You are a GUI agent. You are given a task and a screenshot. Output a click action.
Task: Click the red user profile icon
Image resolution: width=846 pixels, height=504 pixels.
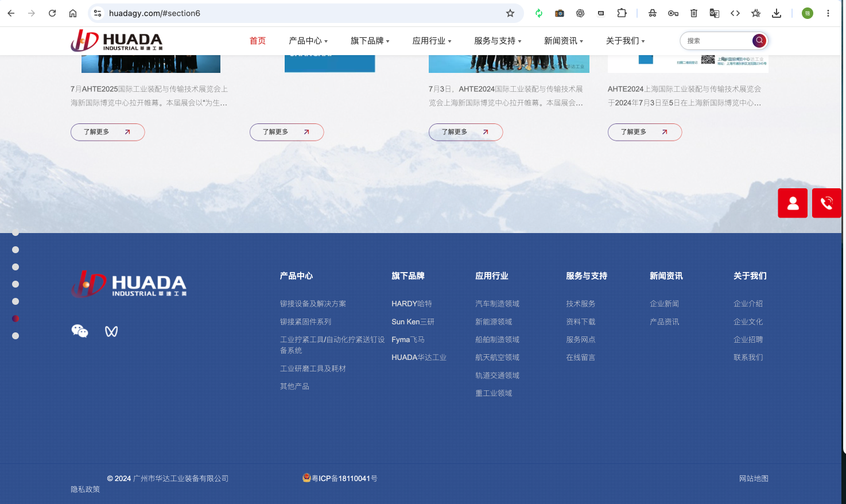(x=793, y=203)
